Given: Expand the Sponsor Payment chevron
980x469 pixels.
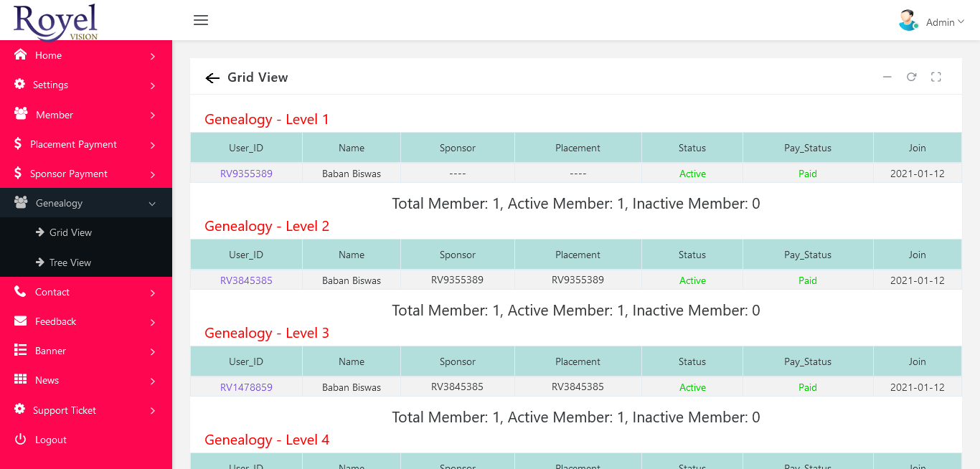Looking at the screenshot, I should click(153, 174).
